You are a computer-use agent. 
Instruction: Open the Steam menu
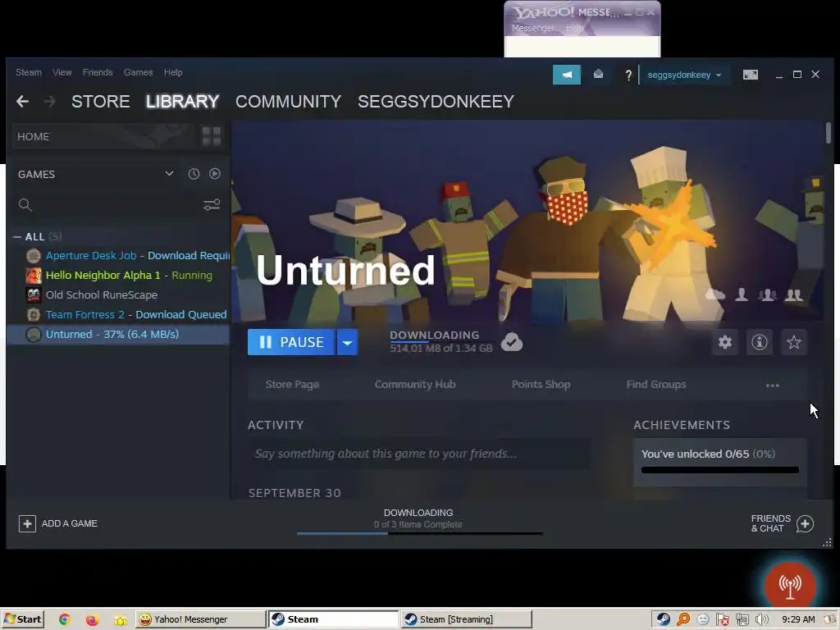pos(29,72)
